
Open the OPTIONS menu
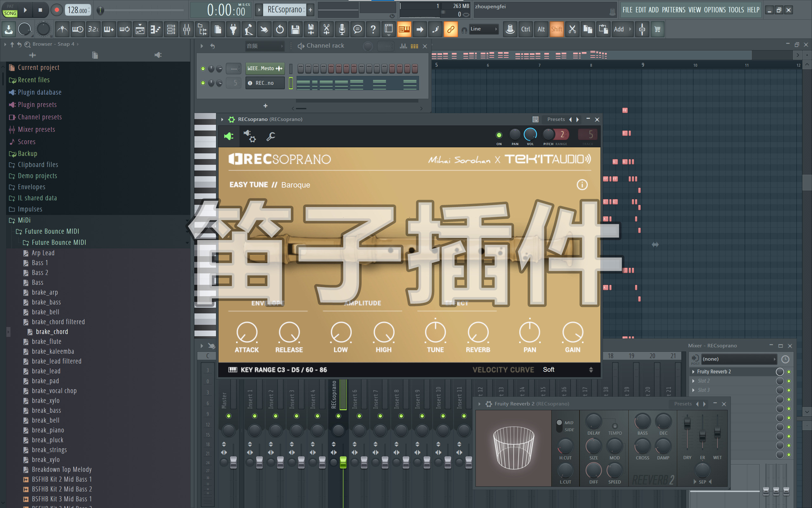click(x=715, y=10)
